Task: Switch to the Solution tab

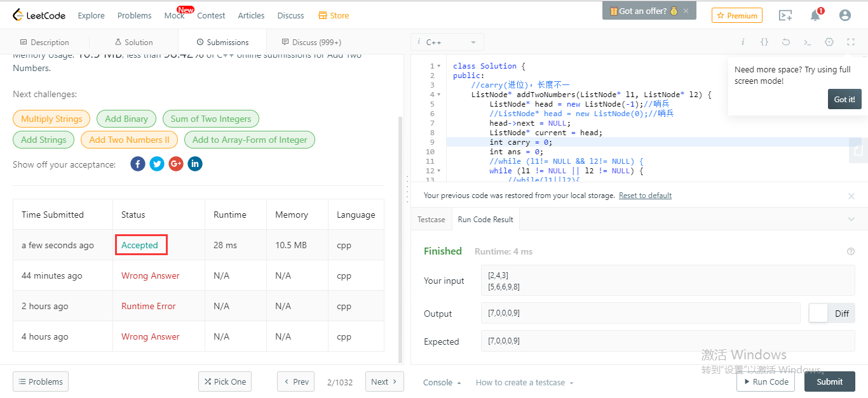Action: (133, 42)
